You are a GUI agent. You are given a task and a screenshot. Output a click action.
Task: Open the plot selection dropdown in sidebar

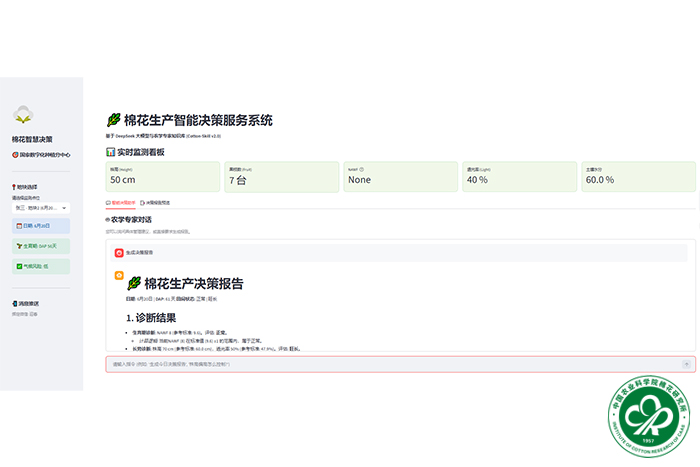(x=41, y=207)
